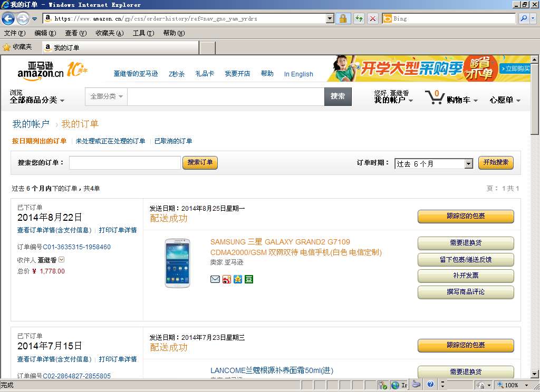Open the 100% zoom level dropdown in status bar

click(527, 385)
